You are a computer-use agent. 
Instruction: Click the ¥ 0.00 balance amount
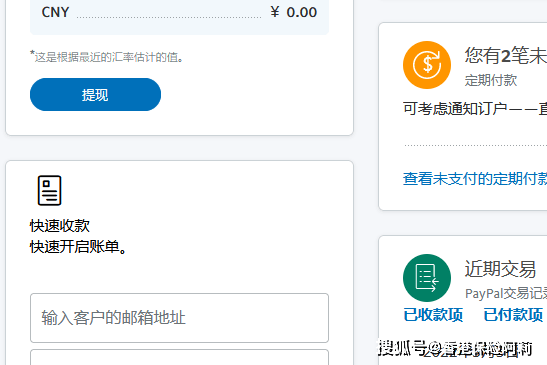(294, 12)
